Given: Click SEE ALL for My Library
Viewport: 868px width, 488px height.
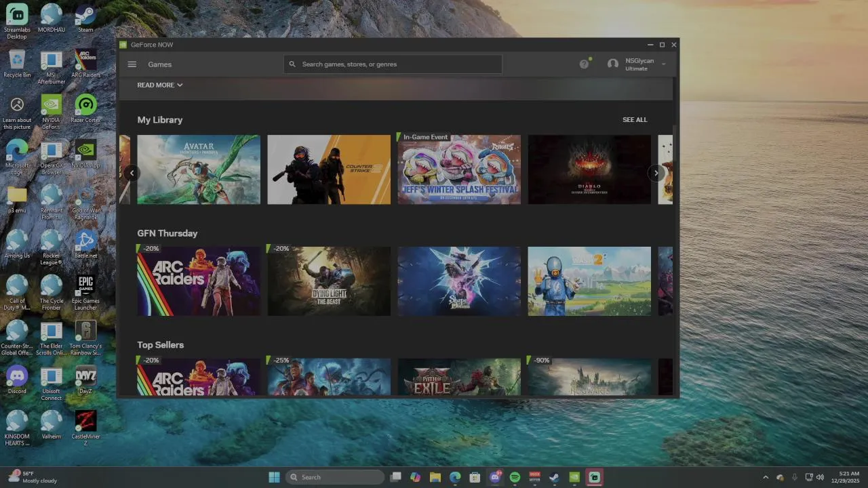Looking at the screenshot, I should 635,120.
